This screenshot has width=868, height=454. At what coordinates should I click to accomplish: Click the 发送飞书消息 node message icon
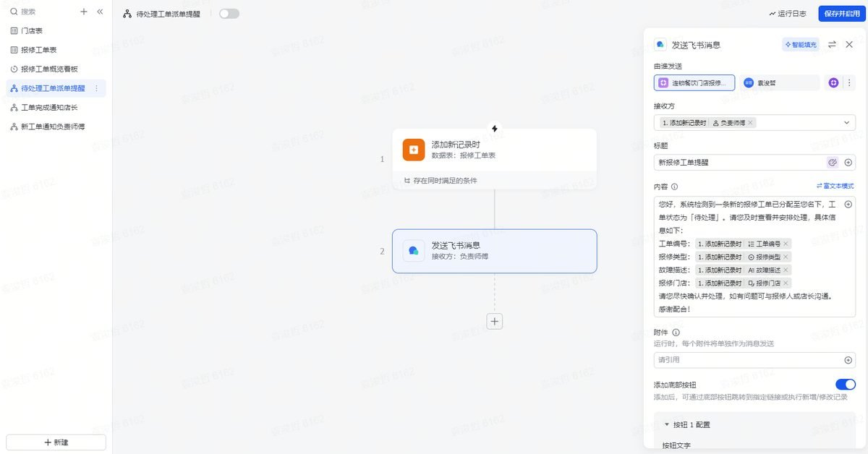[x=414, y=250]
